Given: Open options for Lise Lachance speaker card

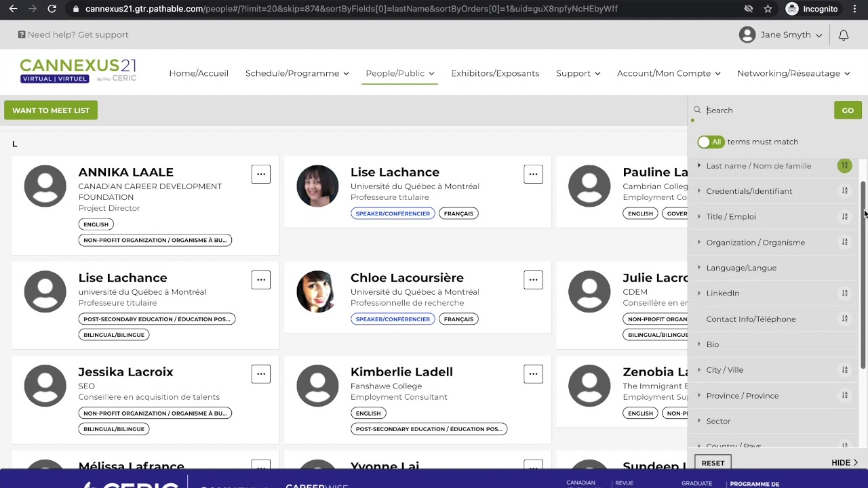Looking at the screenshot, I should [533, 174].
